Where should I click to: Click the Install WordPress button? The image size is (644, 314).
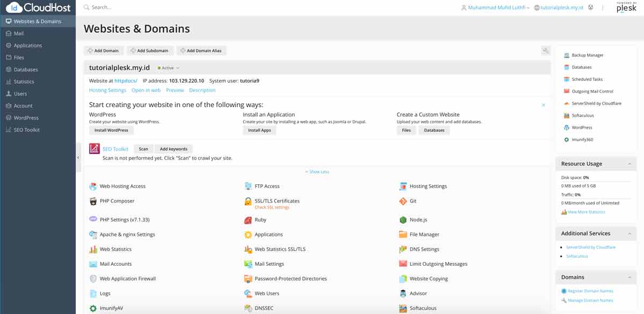pyautogui.click(x=111, y=130)
